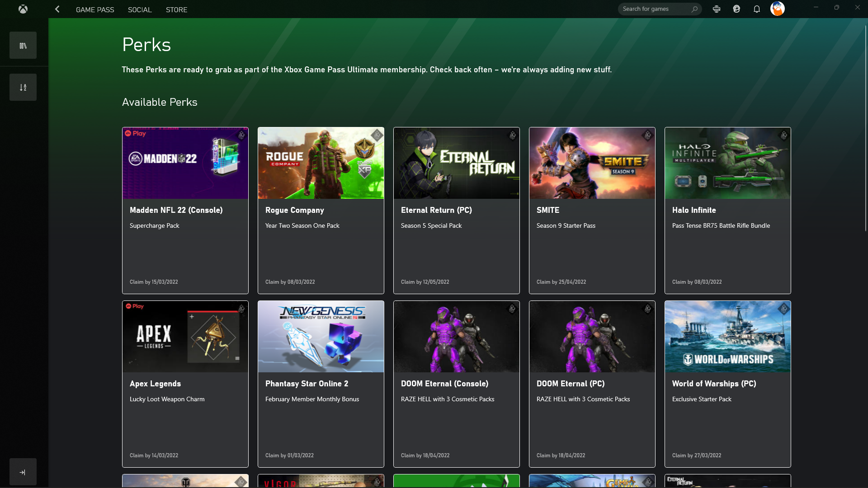
Task: Click the Gems card at the bottom
Action: (x=592, y=481)
